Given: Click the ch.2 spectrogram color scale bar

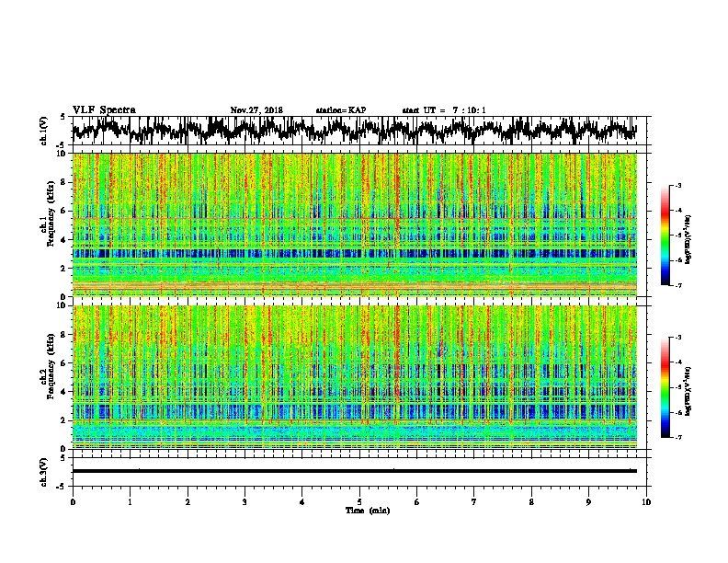Looking at the screenshot, I should click(665, 387).
